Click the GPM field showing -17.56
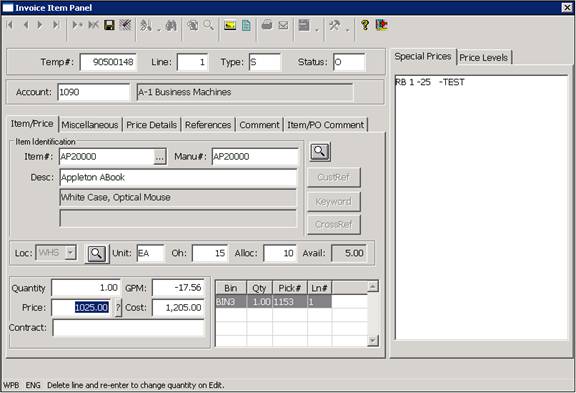The width and height of the screenshot is (576, 393). [x=178, y=288]
